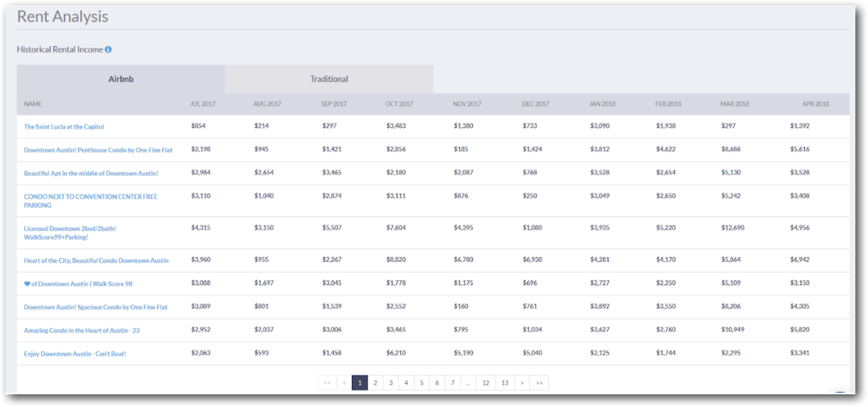Click the $8,820 Oct 2017 cell
Viewport: 868px width, 407px height.
click(x=396, y=260)
